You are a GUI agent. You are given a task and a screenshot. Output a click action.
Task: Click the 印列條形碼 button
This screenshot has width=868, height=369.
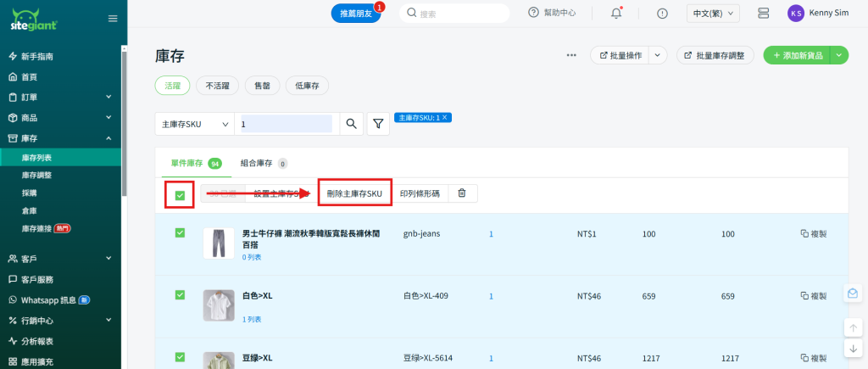[x=419, y=193]
